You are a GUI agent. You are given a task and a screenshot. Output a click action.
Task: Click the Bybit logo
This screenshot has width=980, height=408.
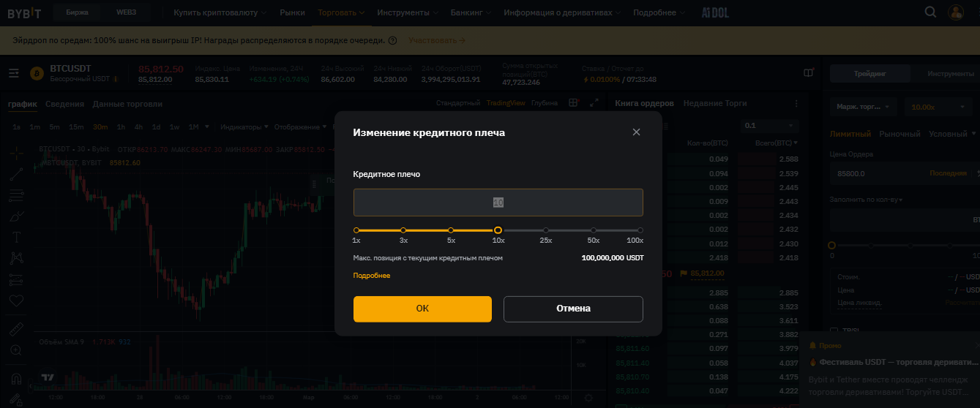pos(24,12)
